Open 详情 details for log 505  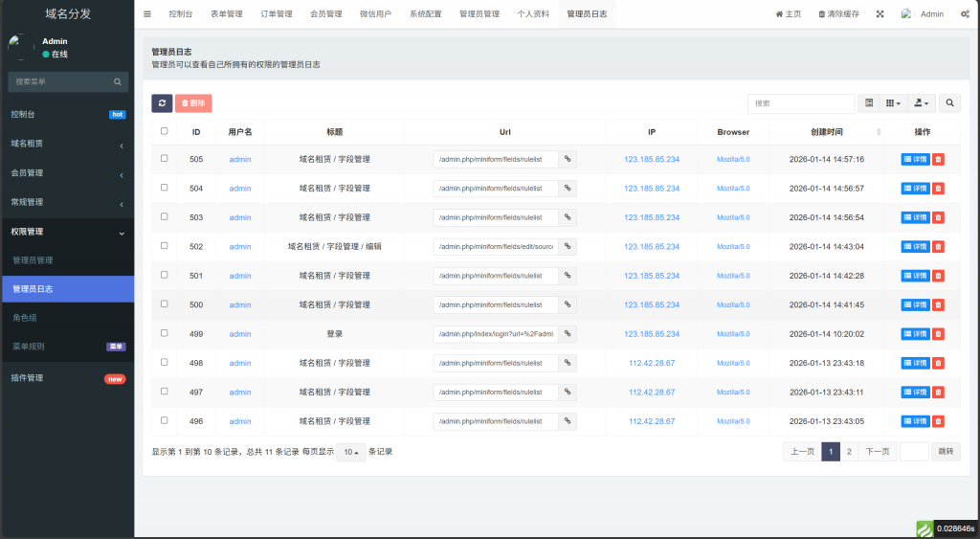915,160
